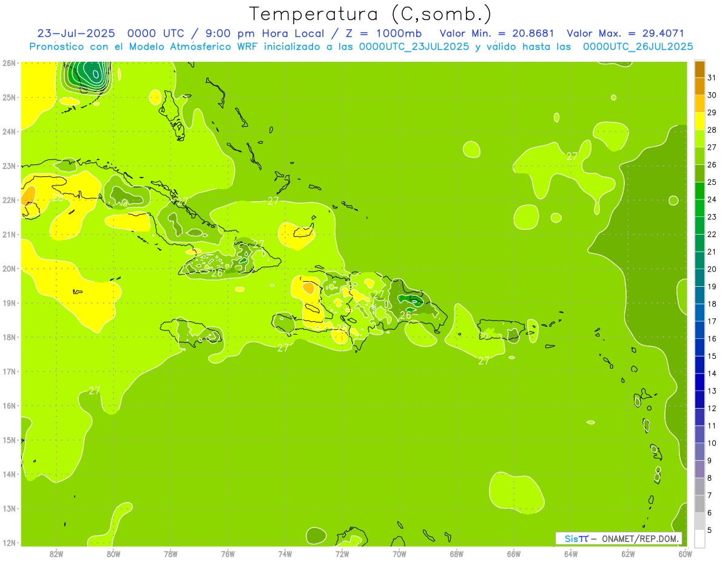Click the legend color swatch between 30 and 31

(699, 86)
